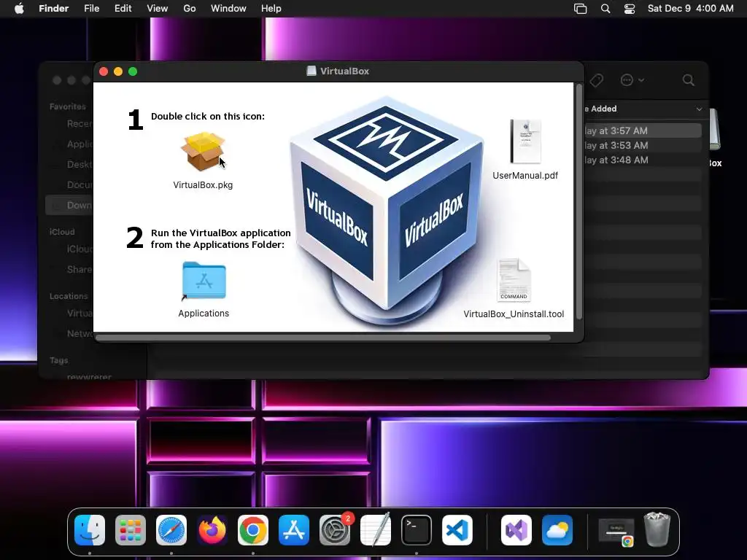This screenshot has width=747, height=560.
Task: Click the tags icon in background Finder toolbar
Action: 596,80
